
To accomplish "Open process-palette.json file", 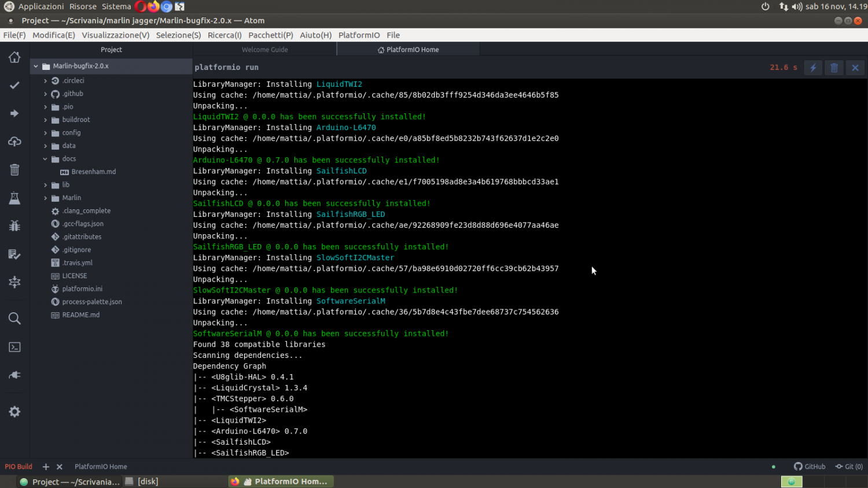I will (92, 302).
